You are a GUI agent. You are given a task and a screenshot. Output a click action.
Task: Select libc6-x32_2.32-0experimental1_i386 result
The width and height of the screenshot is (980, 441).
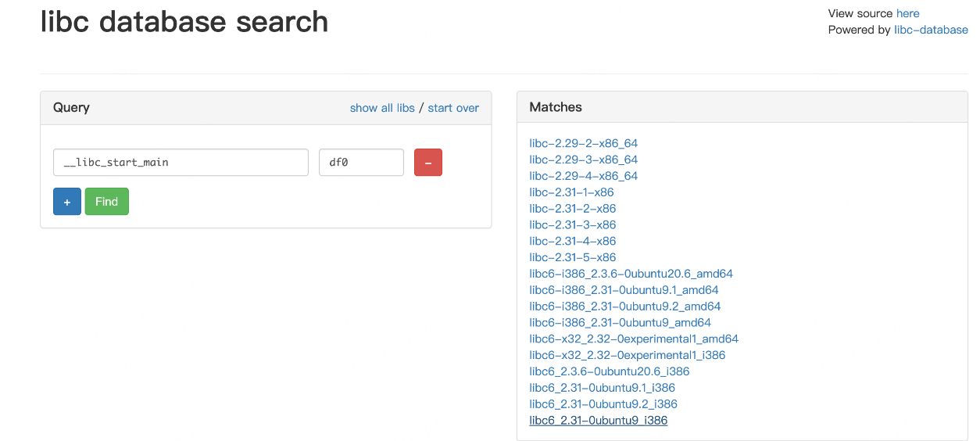[627, 355]
